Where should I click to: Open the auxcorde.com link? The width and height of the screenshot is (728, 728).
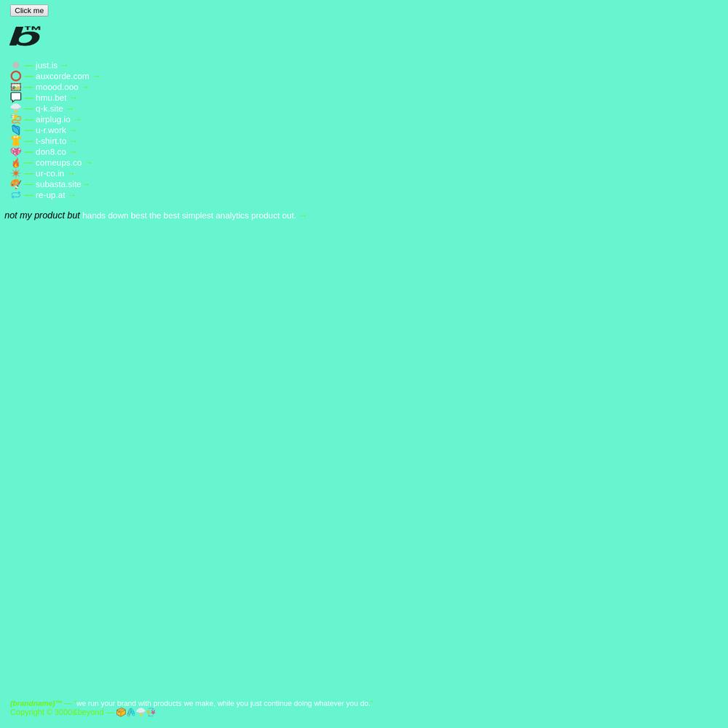[x=62, y=76]
